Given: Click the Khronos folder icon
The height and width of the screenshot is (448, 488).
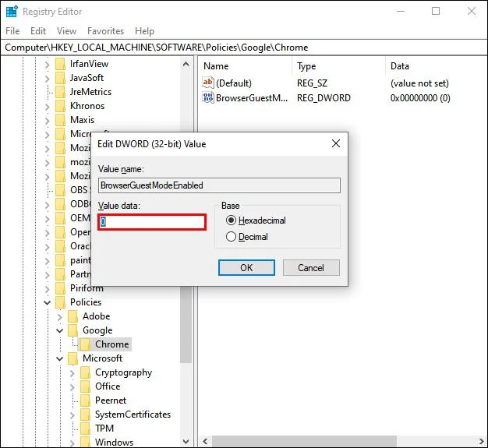Looking at the screenshot, I should [60, 106].
